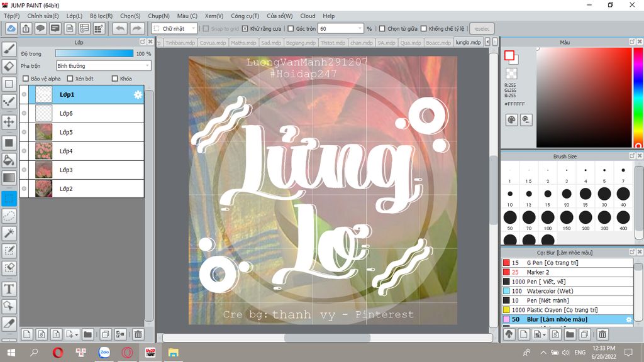The width and height of the screenshot is (644, 362).
Task: Click the export/share icon in toolbar
Action: pos(26,29)
